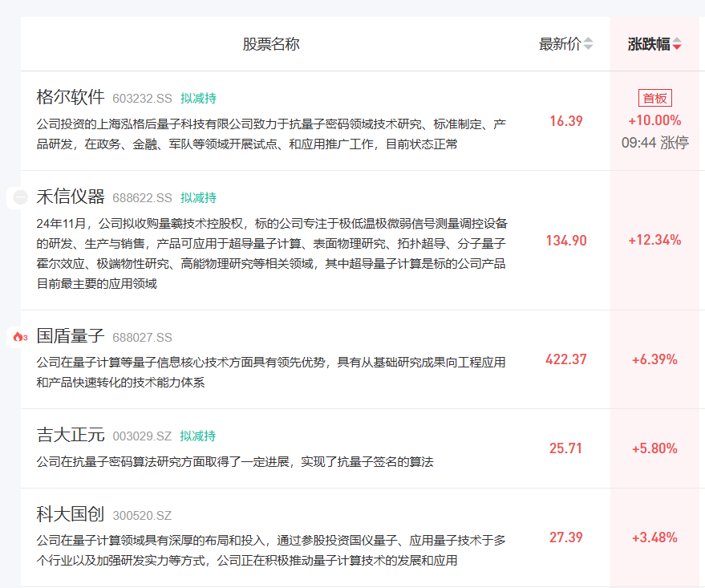The height and width of the screenshot is (588, 705).
Task: Click stock code 300520.SZ
Action: click(142, 516)
